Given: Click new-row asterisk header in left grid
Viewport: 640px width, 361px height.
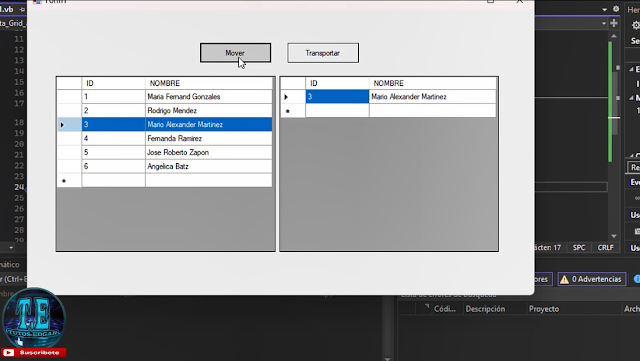Looking at the screenshot, I should pos(69,180).
